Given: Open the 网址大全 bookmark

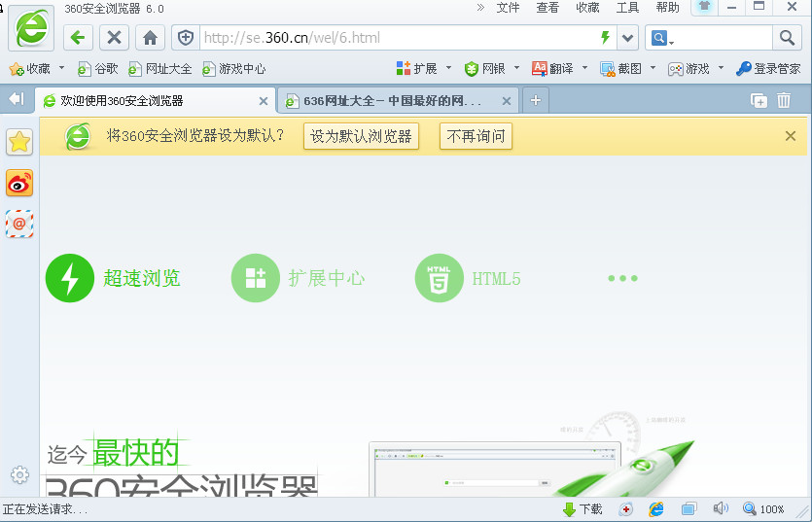Looking at the screenshot, I should (x=160, y=68).
